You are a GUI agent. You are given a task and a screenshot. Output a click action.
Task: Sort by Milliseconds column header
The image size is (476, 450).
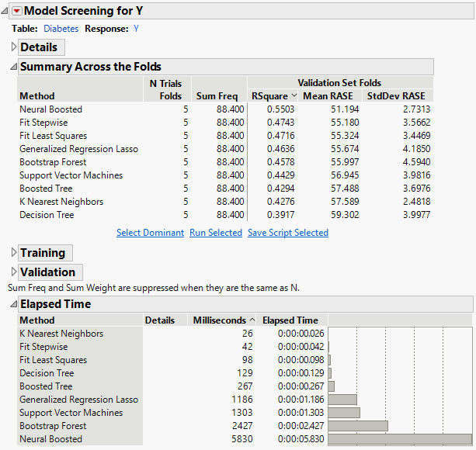pos(221,320)
